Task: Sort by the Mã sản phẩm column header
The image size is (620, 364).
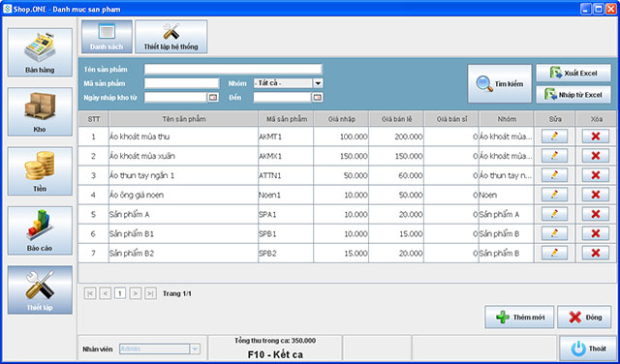Action: (287, 119)
